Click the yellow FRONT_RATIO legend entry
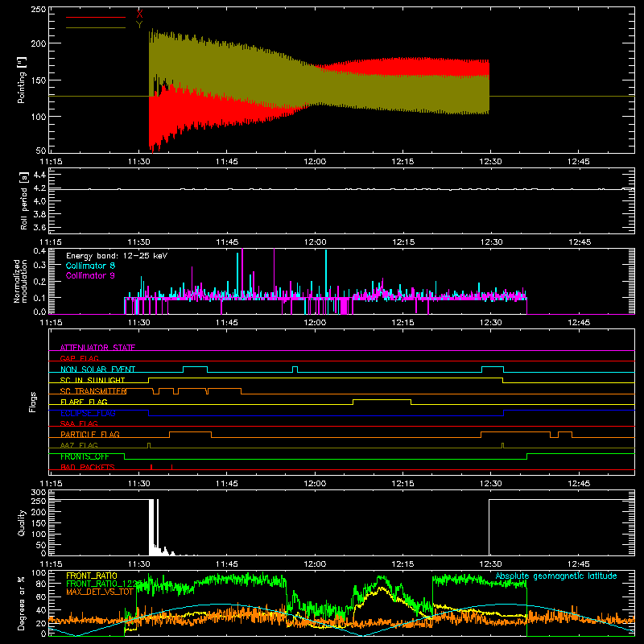This screenshot has width=644, height=644. coord(92,576)
